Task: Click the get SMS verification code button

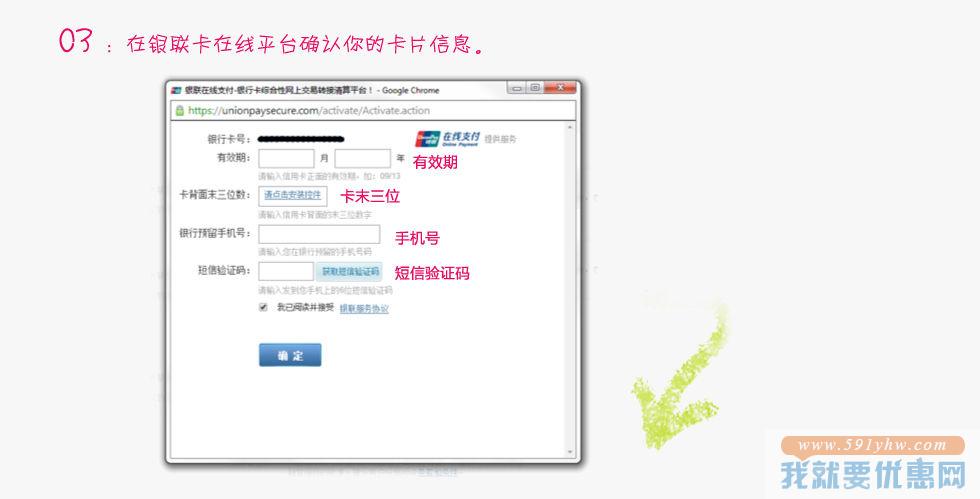Action: tap(351, 271)
